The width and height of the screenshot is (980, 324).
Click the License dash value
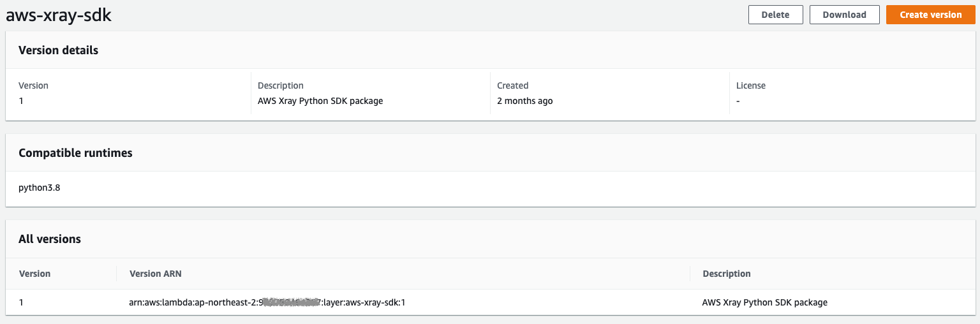(738, 101)
